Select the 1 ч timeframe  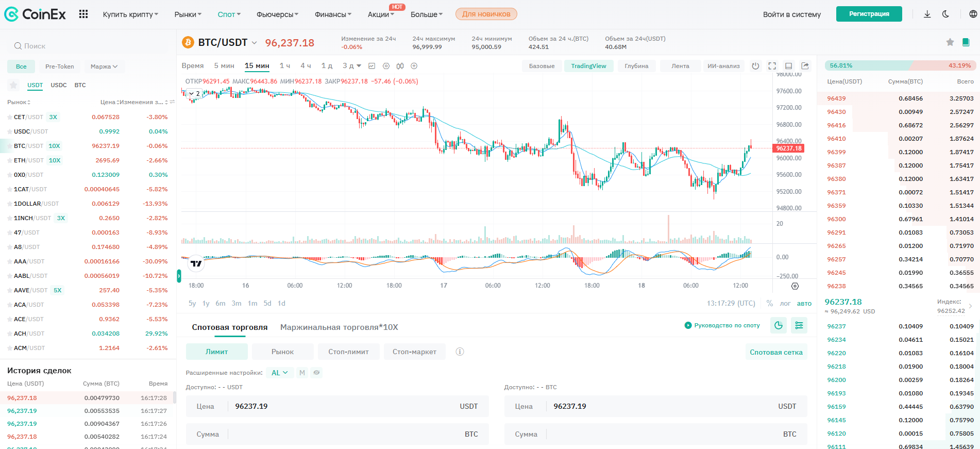tap(285, 66)
